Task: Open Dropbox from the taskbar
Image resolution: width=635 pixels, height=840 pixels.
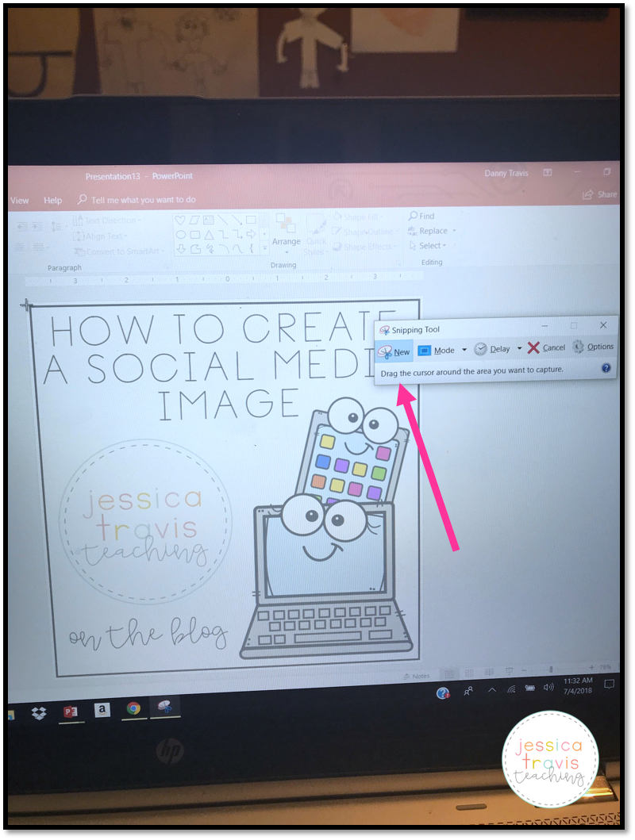Action: point(39,713)
